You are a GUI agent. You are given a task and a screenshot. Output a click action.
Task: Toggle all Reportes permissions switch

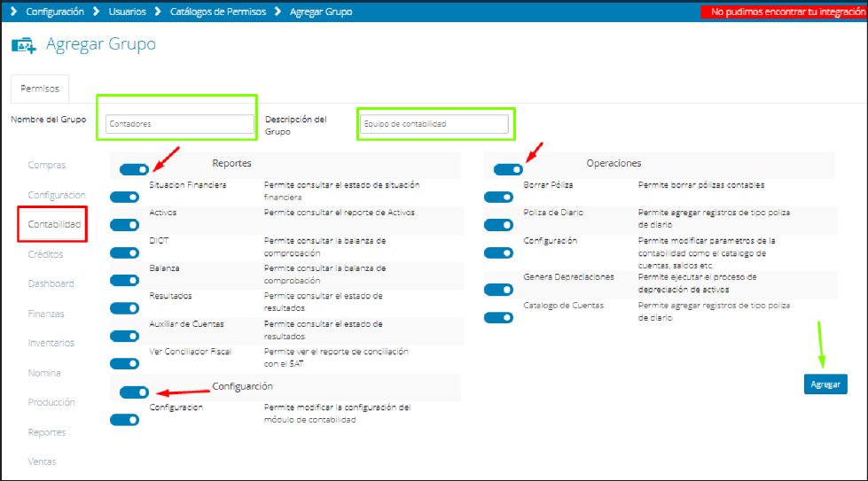pos(134,169)
